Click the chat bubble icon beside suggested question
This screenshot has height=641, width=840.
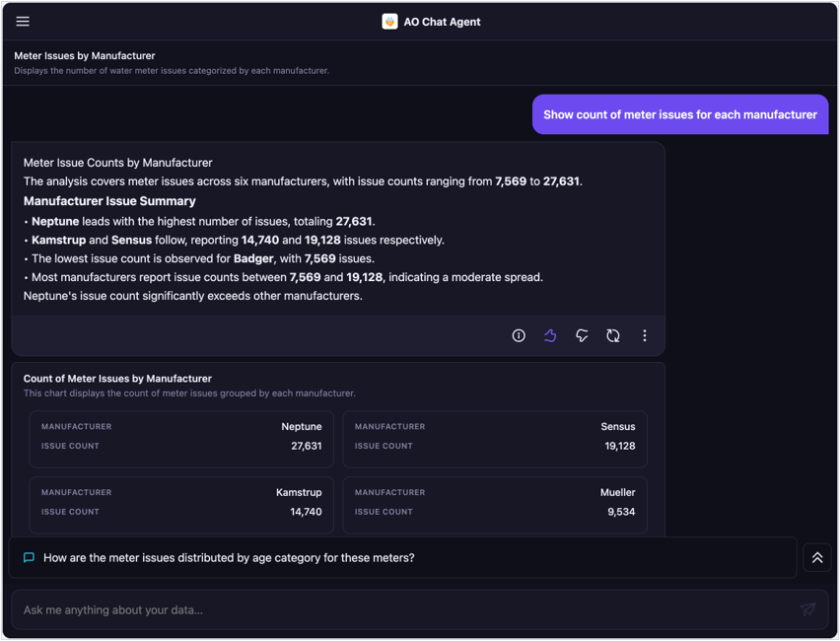coord(29,557)
